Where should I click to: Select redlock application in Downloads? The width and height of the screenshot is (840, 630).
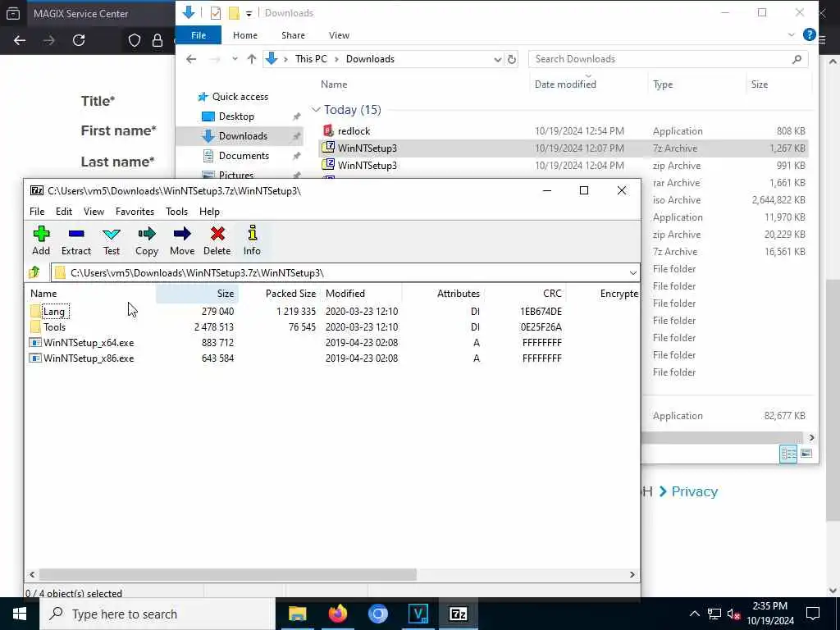(x=563, y=130)
